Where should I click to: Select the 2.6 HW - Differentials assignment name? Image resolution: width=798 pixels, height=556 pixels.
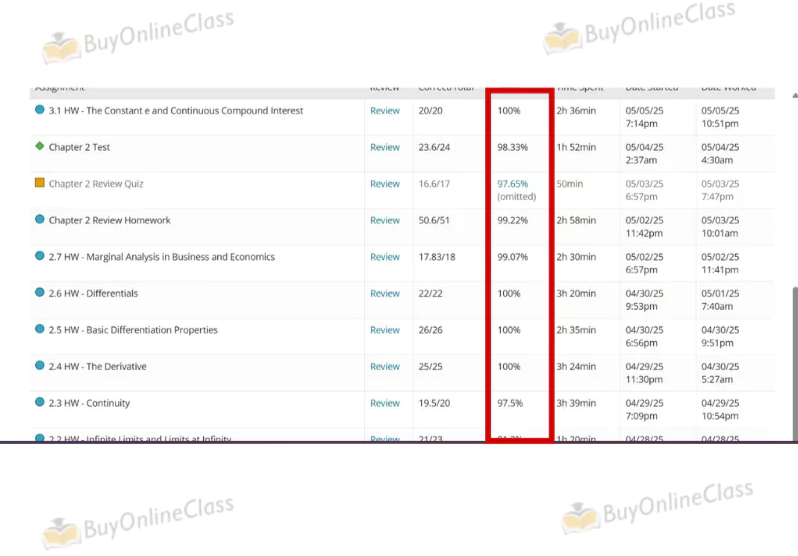tap(93, 294)
